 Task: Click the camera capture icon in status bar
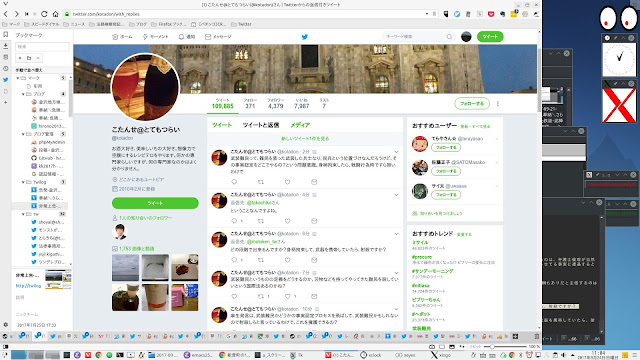pyautogui.click(x=432, y=347)
